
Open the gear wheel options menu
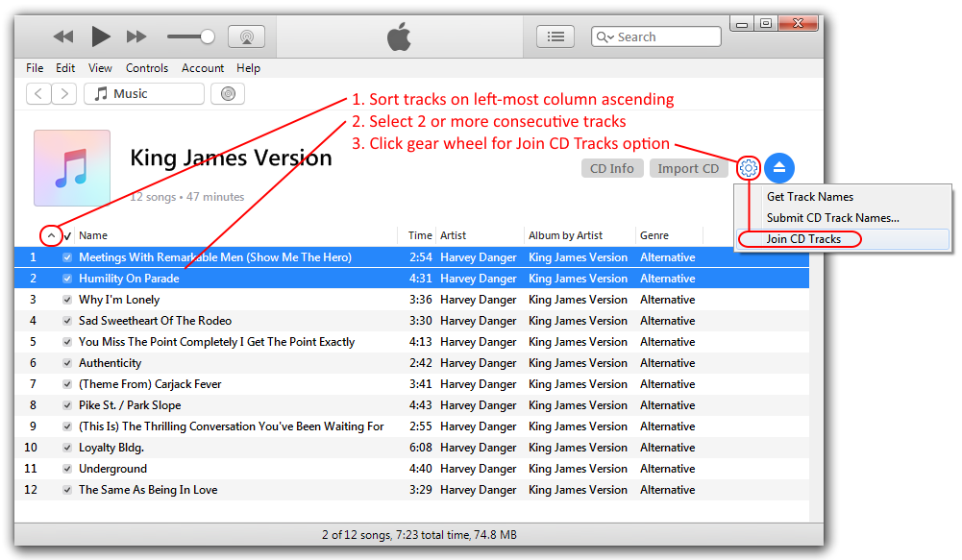tap(748, 167)
